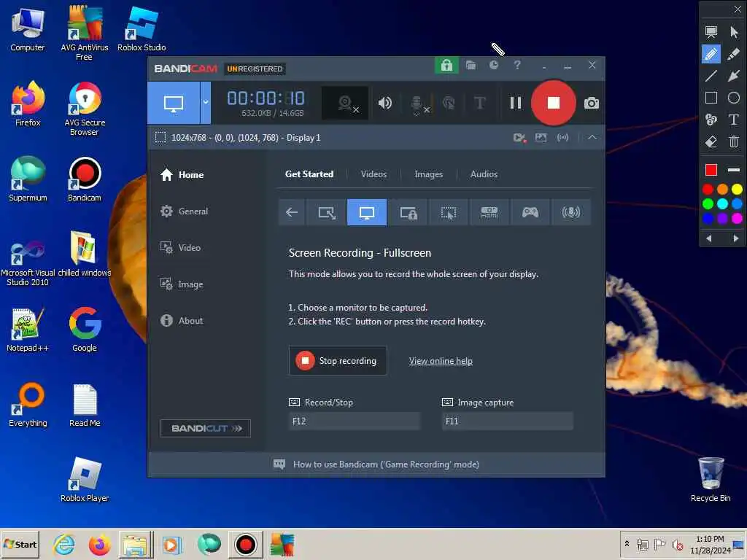Viewport: 747px width, 560px height.
Task: Click the green lock icon in Bandicam
Action: pos(446,65)
